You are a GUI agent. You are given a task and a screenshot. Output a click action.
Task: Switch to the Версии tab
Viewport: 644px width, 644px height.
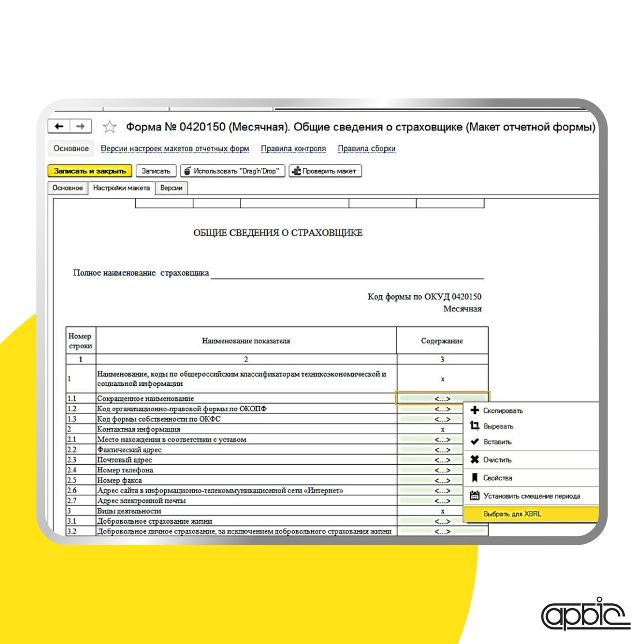pyautogui.click(x=171, y=188)
